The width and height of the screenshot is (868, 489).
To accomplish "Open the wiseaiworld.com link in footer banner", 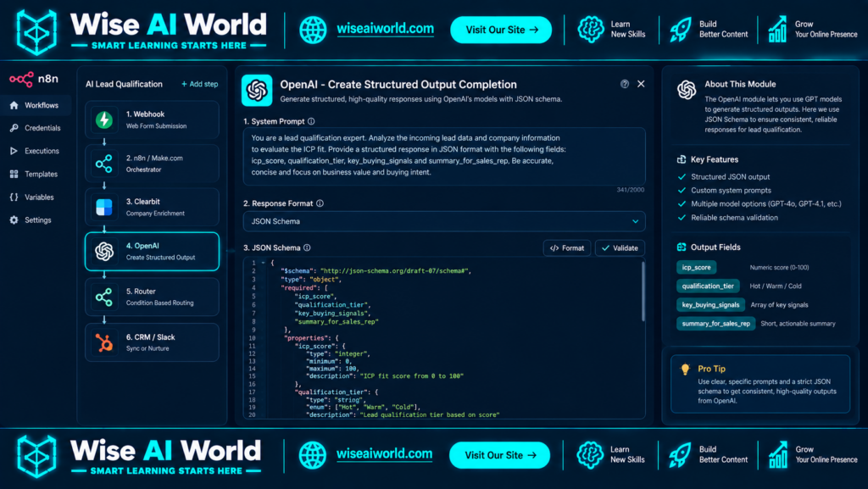I will (x=384, y=454).
